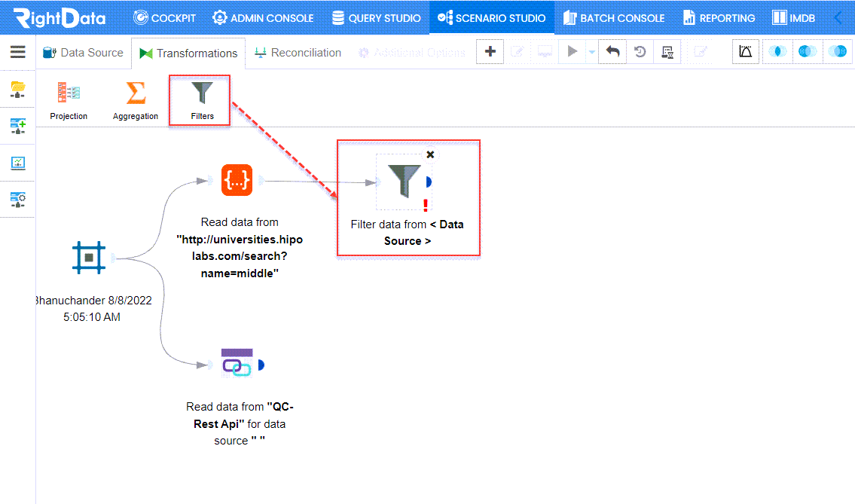855x504 pixels.
Task: Click the greyed comment toolbar icon
Action: tap(544, 51)
